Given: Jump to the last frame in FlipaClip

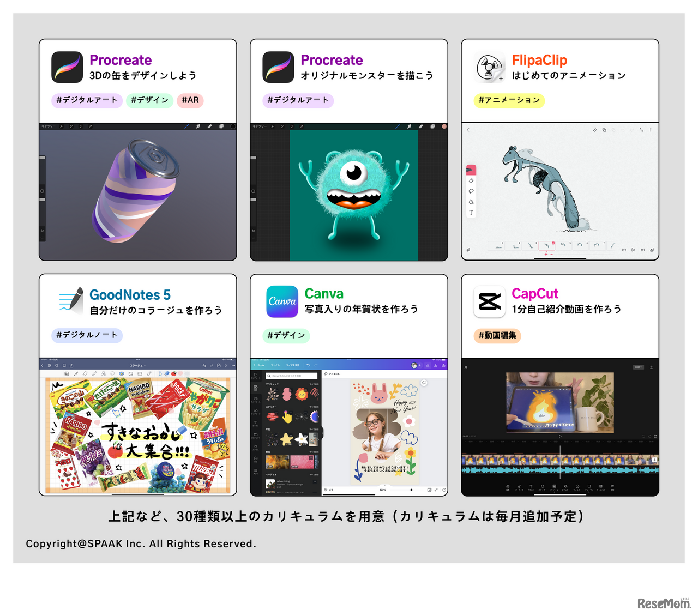Looking at the screenshot, I should coord(642,250).
